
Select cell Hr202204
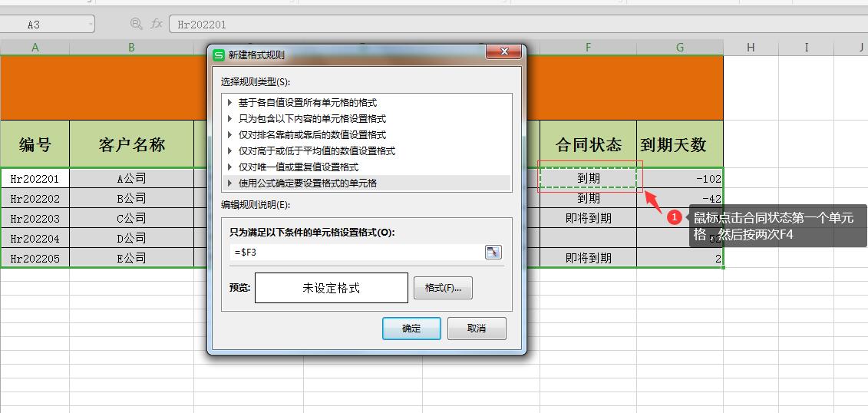[x=35, y=238]
